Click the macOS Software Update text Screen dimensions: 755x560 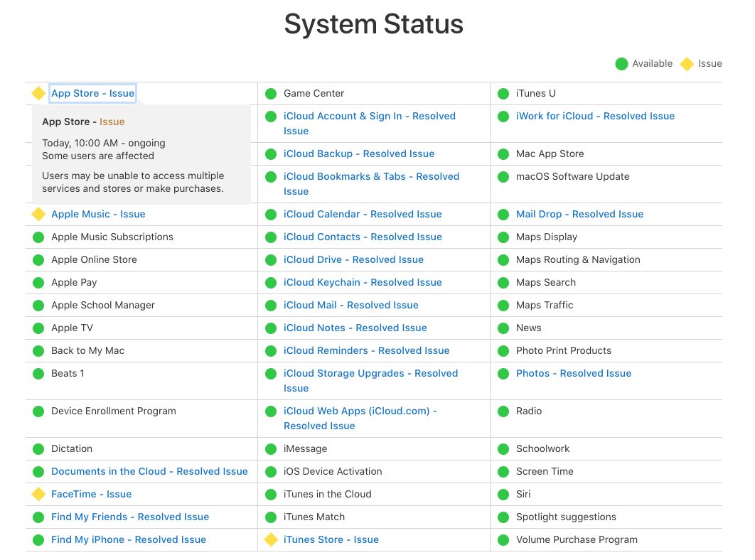[572, 177]
